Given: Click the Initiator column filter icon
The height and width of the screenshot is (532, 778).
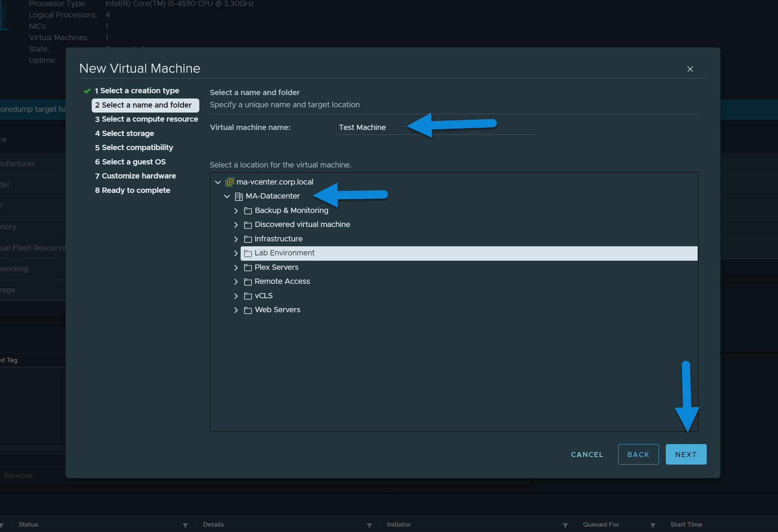Looking at the screenshot, I should pos(565,525).
